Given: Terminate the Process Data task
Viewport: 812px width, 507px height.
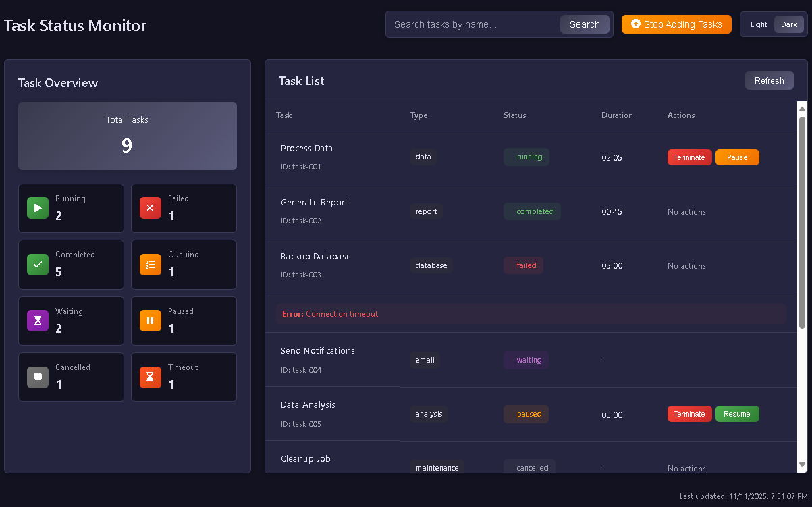Looking at the screenshot, I should [x=689, y=157].
